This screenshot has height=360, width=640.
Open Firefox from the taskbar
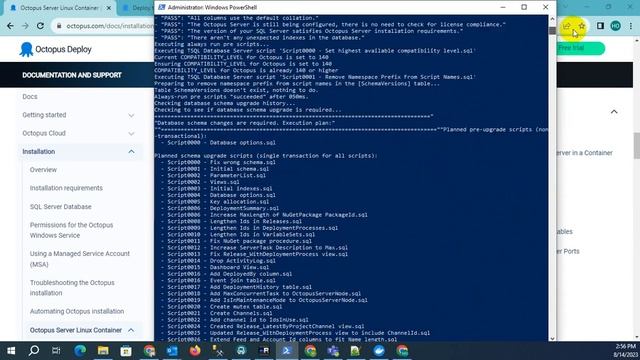point(195,351)
